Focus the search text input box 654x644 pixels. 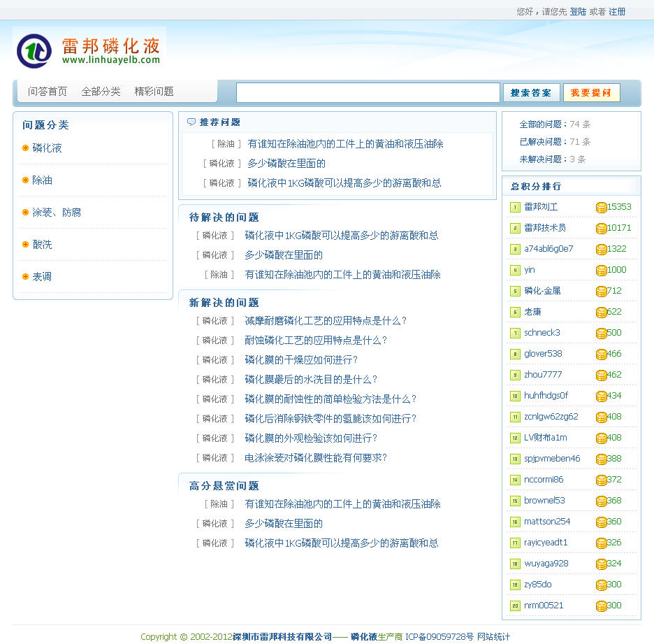[x=368, y=92]
